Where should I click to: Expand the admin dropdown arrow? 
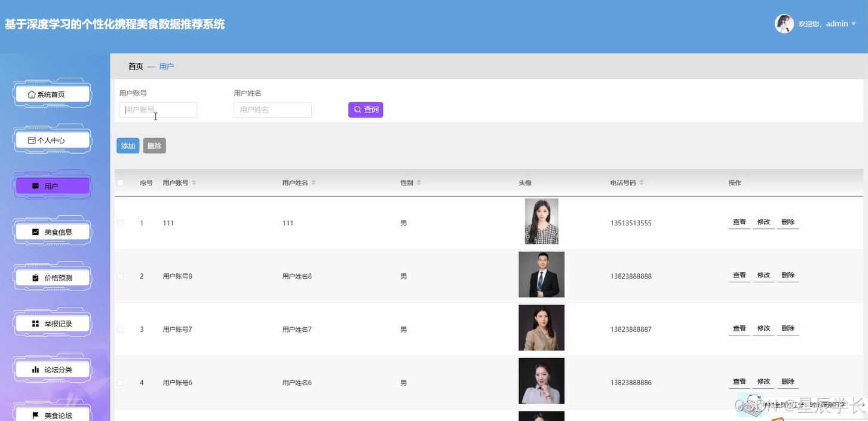click(854, 24)
